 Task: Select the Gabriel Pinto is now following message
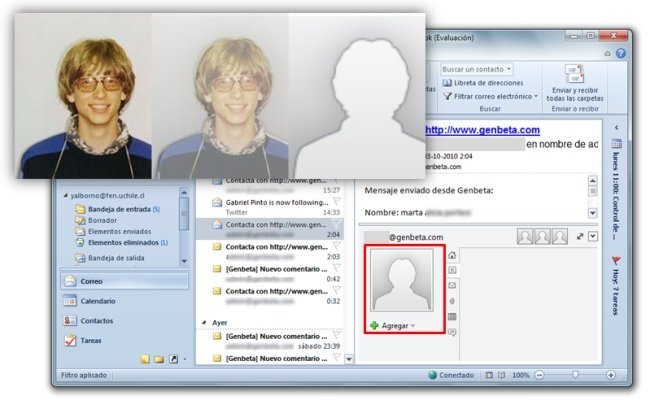coord(269,207)
